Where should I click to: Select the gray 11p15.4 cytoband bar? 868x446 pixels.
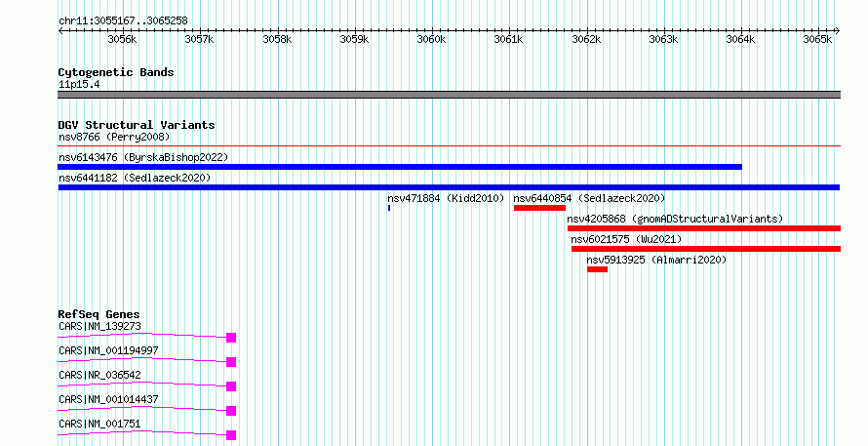(449, 95)
